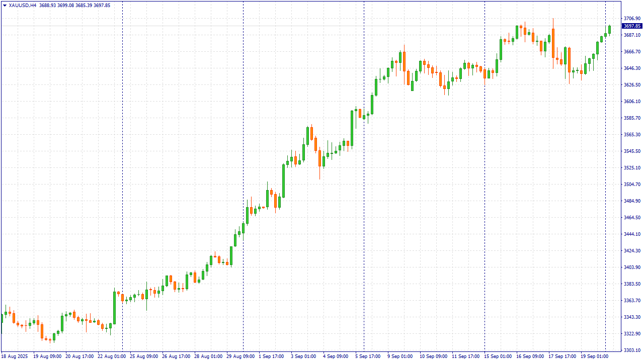The height and width of the screenshot is (362, 644).
Task: Click time axis label 9 Sep 01:00
Action: [x=400, y=356]
